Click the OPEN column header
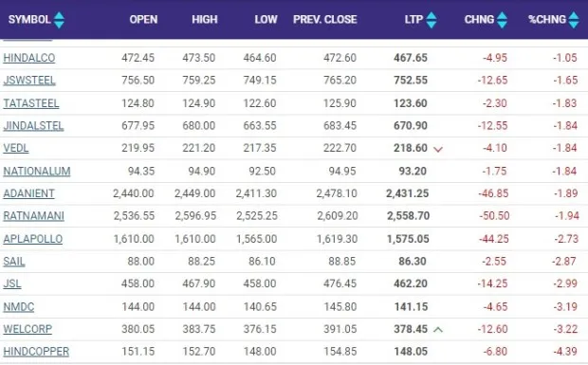The height and width of the screenshot is (365, 588). tap(143, 20)
